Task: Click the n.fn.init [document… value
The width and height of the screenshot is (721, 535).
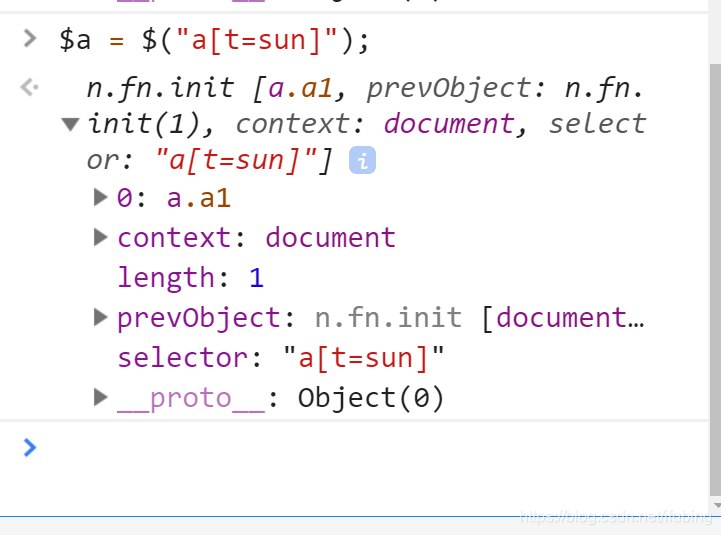Action: [480, 318]
